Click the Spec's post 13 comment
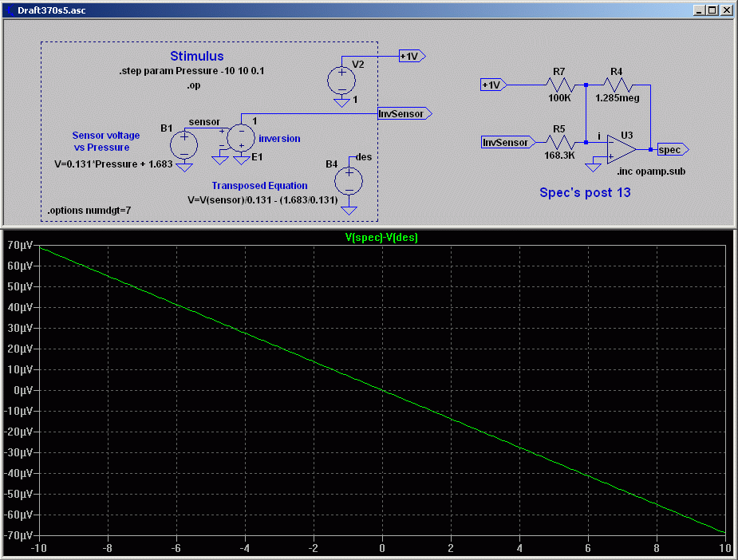The width and height of the screenshot is (738, 560). [x=585, y=192]
